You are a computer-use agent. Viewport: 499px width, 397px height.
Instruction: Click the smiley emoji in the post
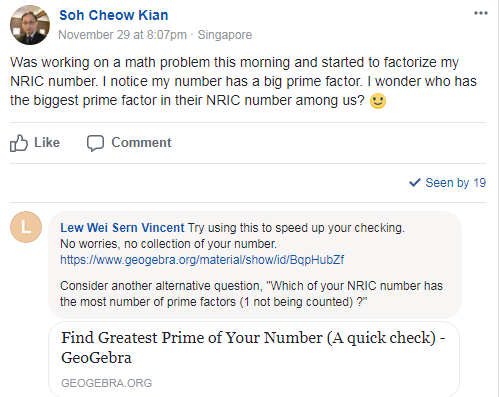pos(378,101)
